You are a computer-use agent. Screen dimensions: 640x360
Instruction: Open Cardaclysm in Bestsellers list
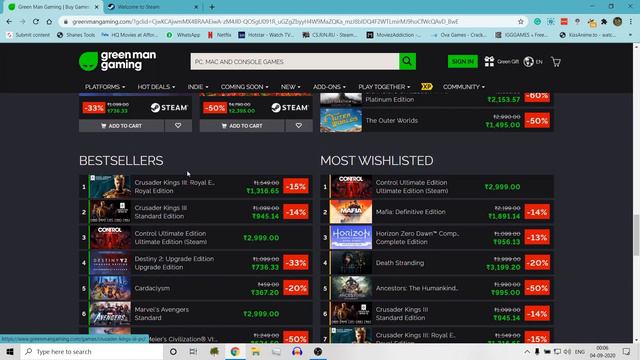click(x=196, y=288)
